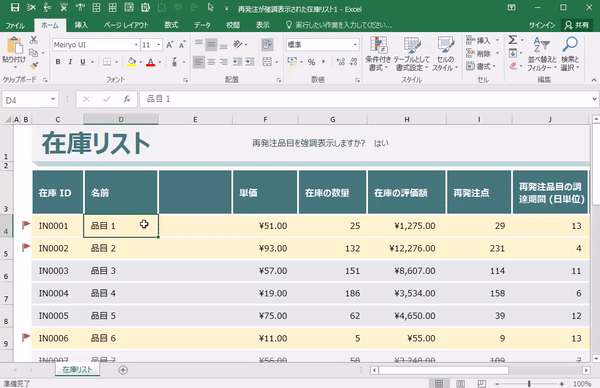
Task: Toggle italic formatting
Action: [70, 62]
